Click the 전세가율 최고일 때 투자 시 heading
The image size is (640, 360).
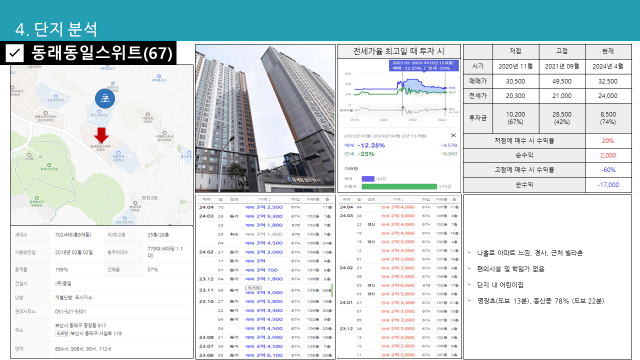(399, 51)
